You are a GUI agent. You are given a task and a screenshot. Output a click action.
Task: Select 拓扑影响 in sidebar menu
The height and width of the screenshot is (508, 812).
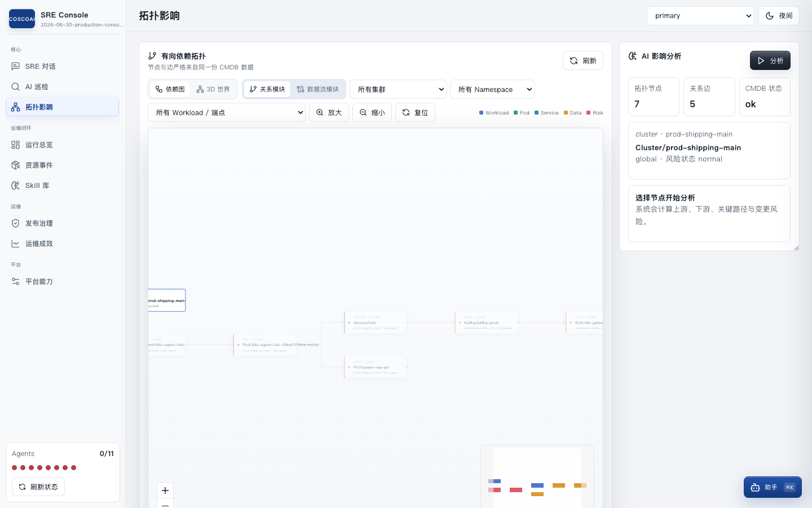[62, 107]
